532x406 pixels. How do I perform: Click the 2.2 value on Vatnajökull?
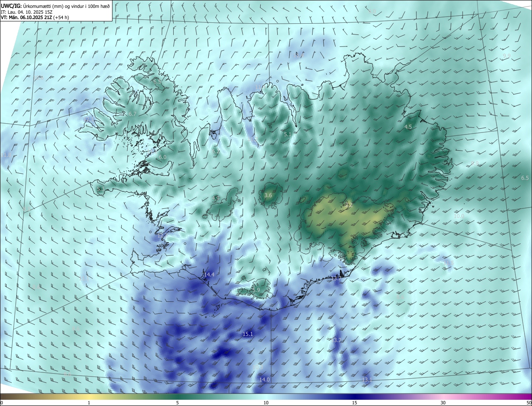tap(349, 205)
